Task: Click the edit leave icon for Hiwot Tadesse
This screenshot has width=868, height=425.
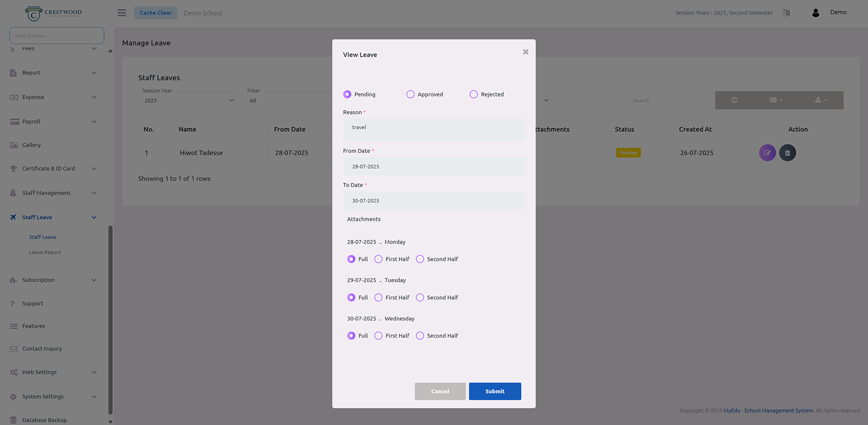Action: click(x=767, y=153)
